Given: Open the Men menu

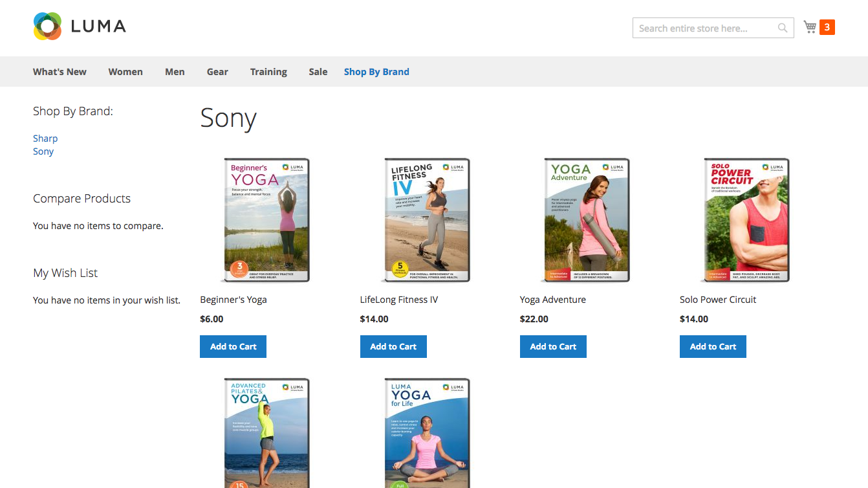Looking at the screenshot, I should point(175,72).
